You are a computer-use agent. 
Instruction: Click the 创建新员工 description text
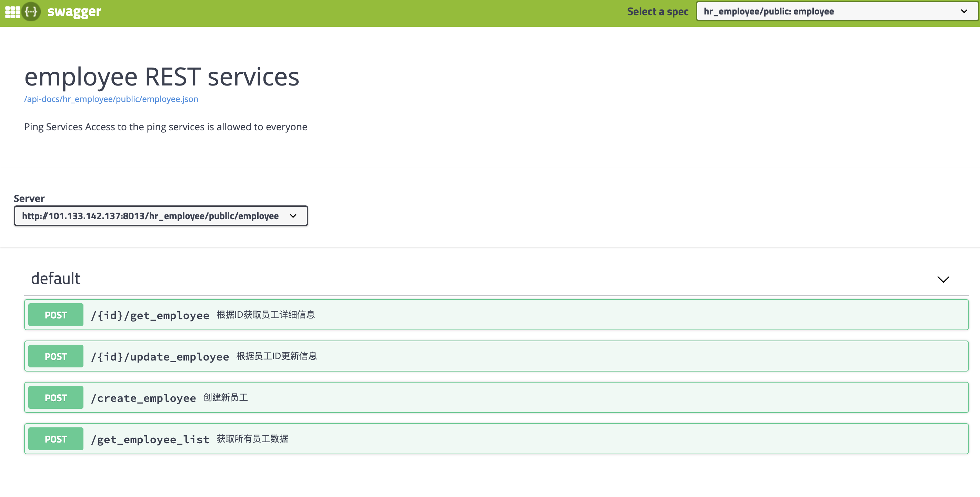[x=225, y=398]
